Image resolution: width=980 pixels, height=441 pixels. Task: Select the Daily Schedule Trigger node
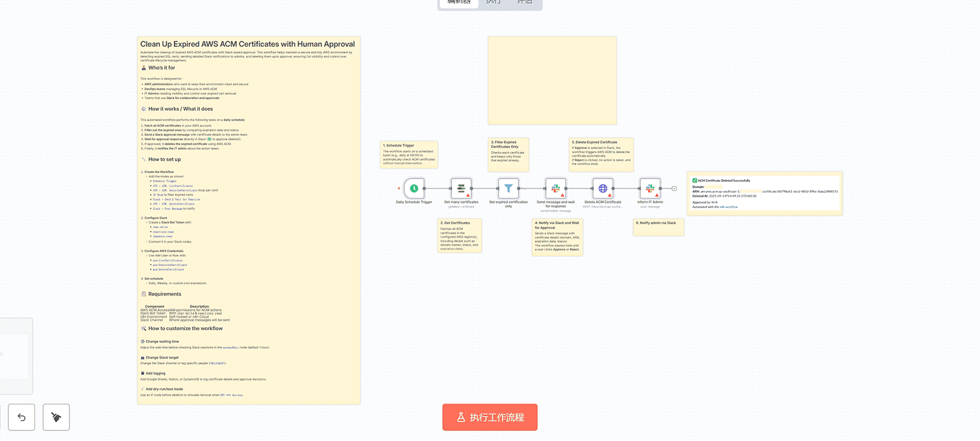tap(414, 188)
